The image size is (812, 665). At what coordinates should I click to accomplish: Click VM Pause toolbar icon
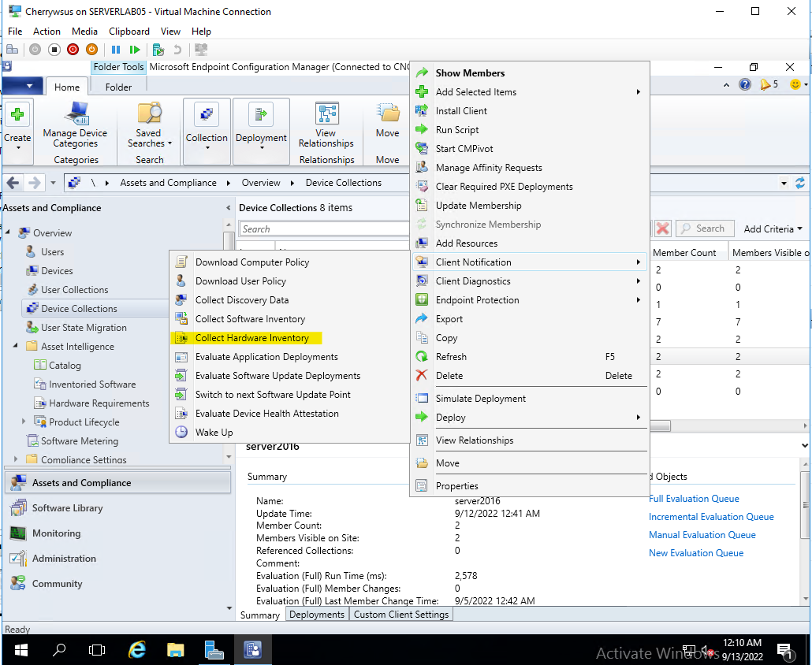tap(115, 50)
